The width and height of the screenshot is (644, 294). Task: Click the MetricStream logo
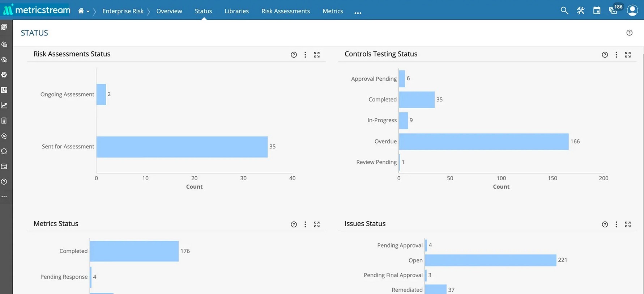pos(37,10)
